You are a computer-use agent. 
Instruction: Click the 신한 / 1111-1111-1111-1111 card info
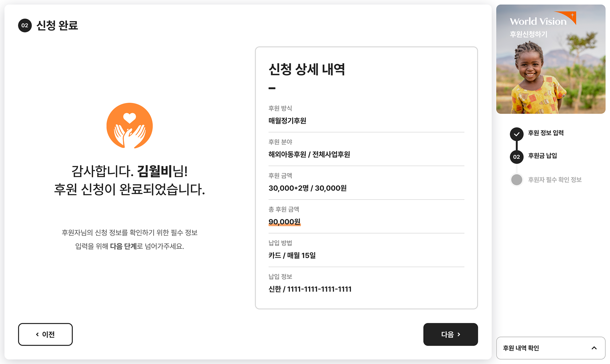pos(310,289)
